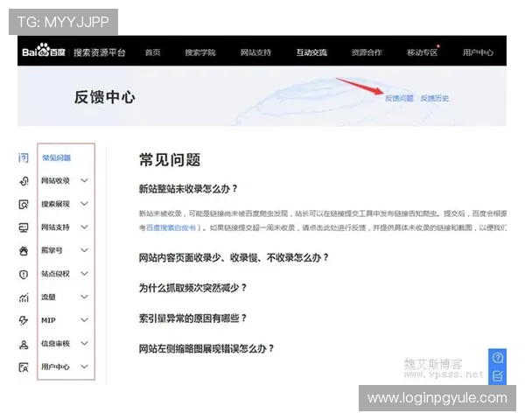Go to 首页 in top navigation

pyautogui.click(x=152, y=52)
